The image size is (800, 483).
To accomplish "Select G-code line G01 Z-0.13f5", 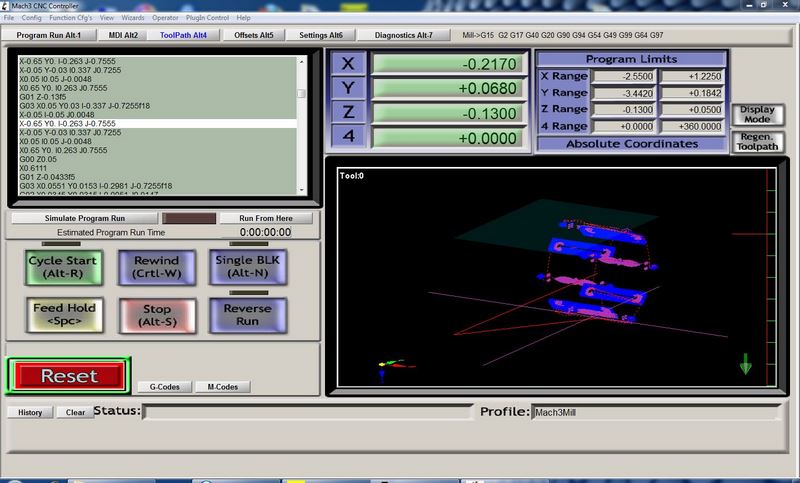I will [157, 97].
